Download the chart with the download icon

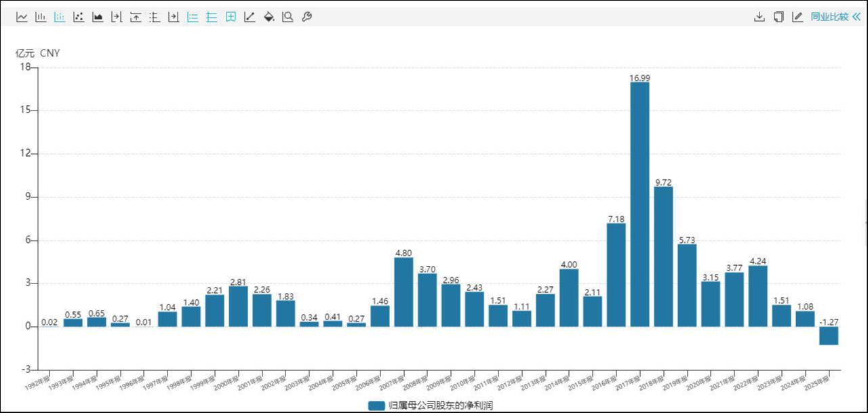tap(759, 17)
